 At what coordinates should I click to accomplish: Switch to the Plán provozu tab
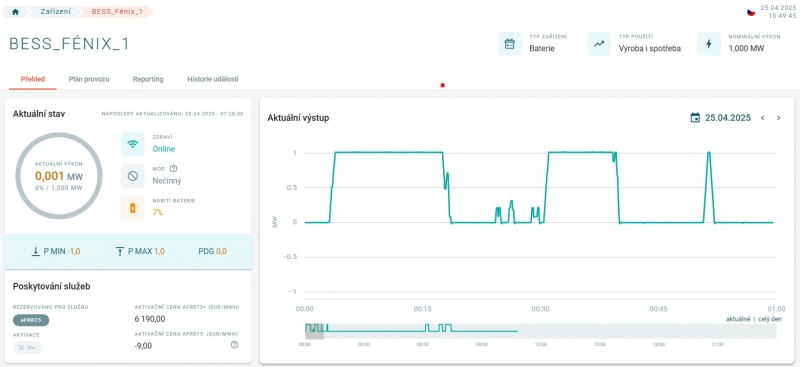click(x=89, y=79)
